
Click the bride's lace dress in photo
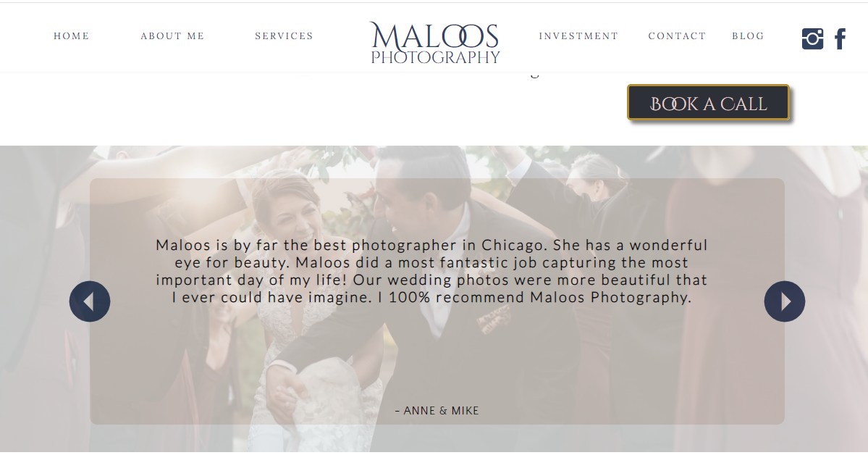pos(310,388)
